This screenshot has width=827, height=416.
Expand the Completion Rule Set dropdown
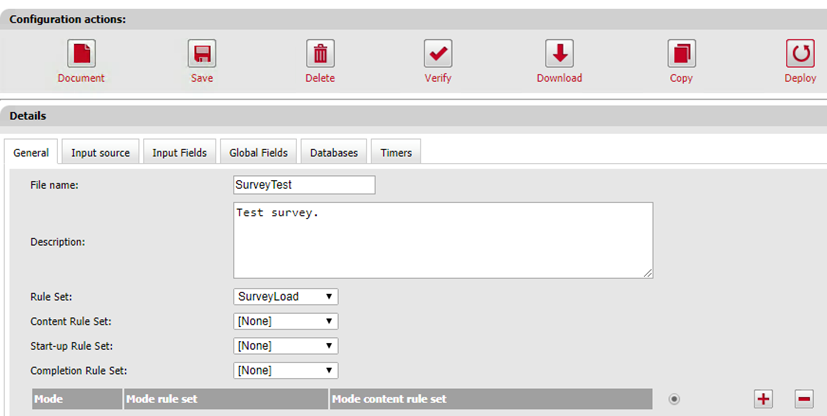point(285,370)
